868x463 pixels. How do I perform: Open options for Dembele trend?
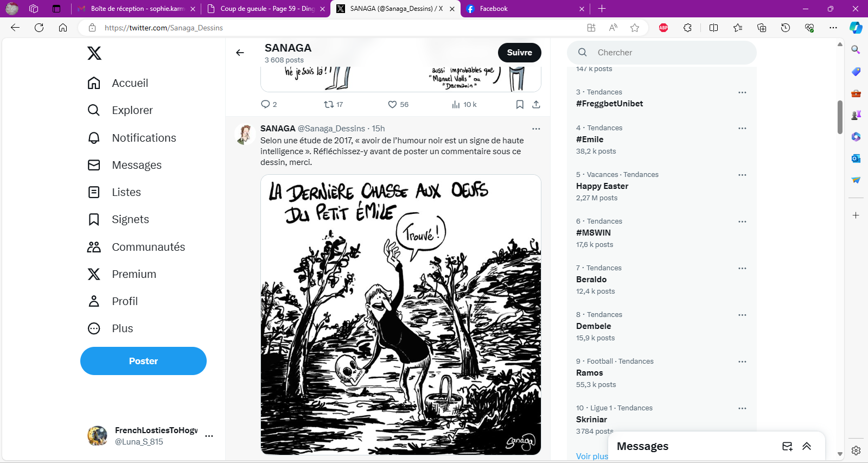pos(742,315)
